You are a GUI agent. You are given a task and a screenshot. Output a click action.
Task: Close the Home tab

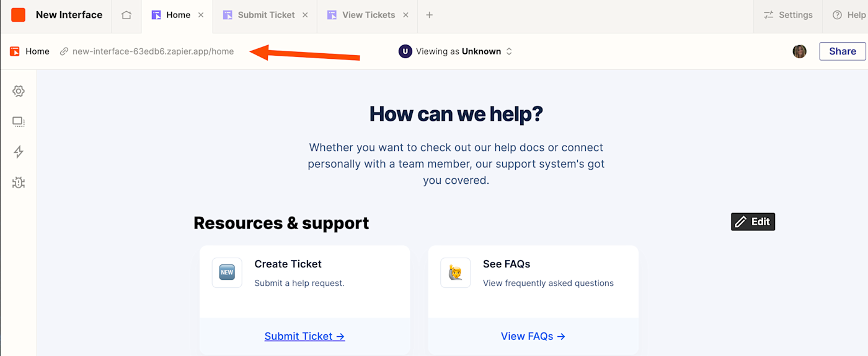[201, 15]
